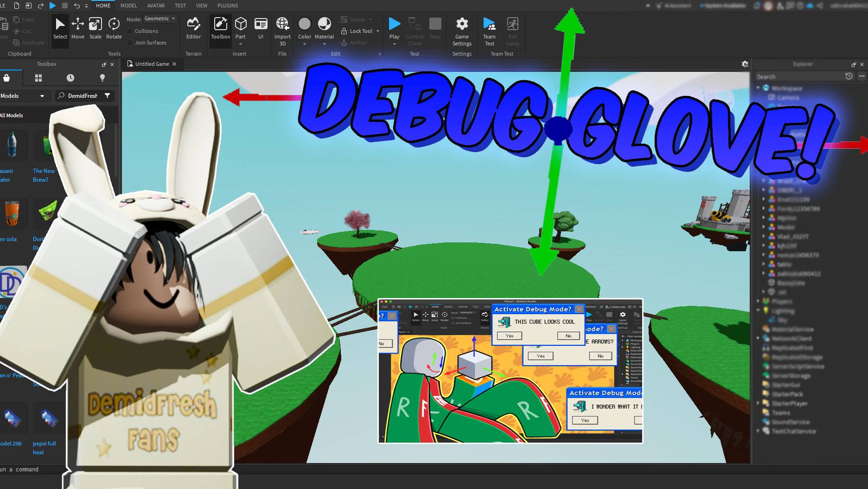Image resolution: width=868 pixels, height=489 pixels.
Task: Enable the Collisions checkbox
Action: tap(129, 31)
